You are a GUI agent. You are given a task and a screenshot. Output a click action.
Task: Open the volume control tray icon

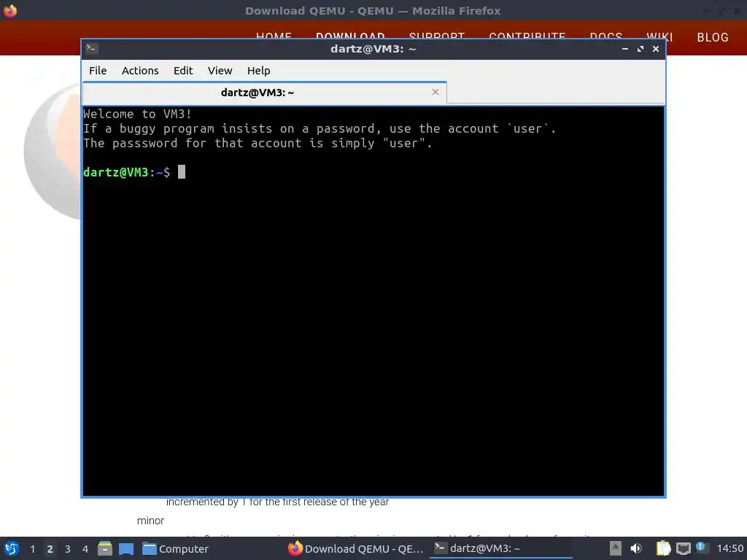pos(636,548)
